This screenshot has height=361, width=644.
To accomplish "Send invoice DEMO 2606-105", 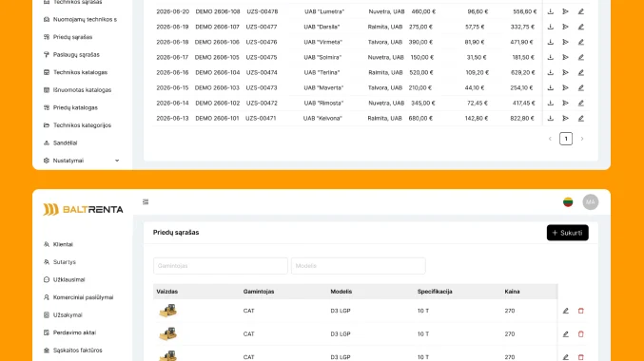I will (x=566, y=57).
